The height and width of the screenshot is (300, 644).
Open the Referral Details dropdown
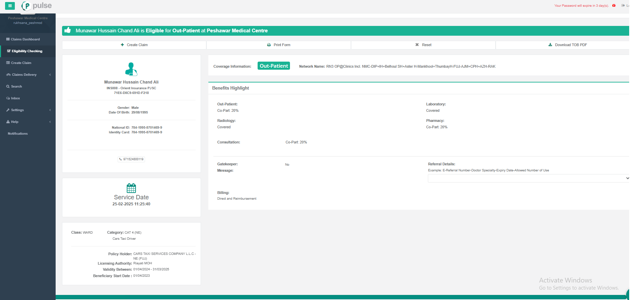pyautogui.click(x=528, y=178)
